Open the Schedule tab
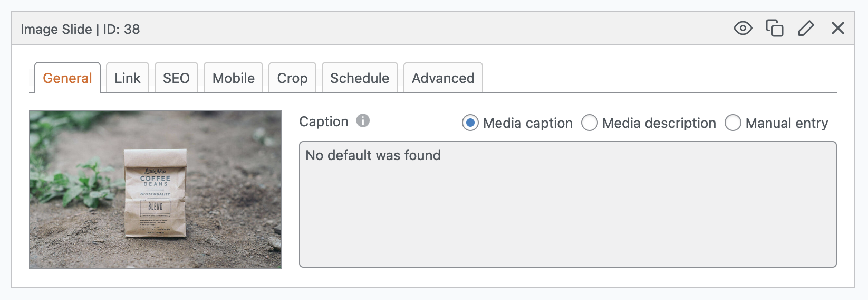The width and height of the screenshot is (868, 300). [x=360, y=78]
